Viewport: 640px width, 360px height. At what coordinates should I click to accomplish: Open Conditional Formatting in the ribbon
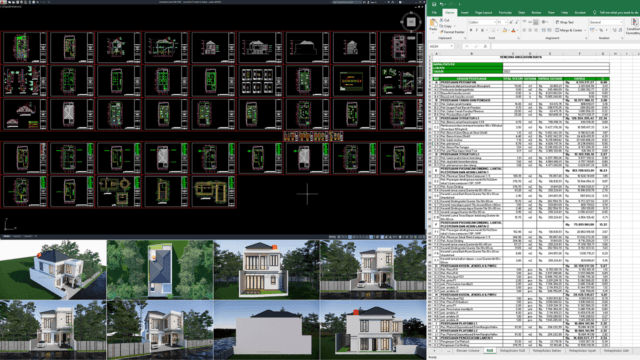click(x=634, y=27)
